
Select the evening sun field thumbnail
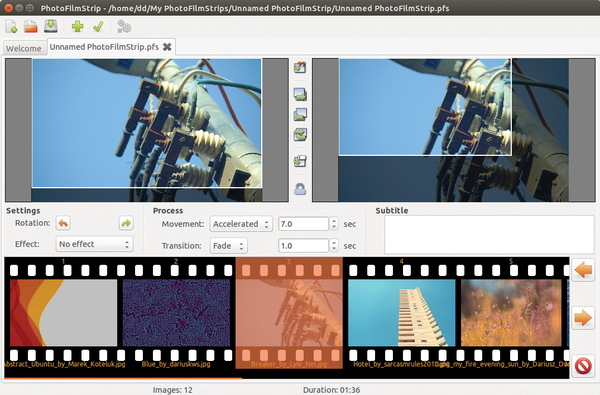click(x=511, y=313)
